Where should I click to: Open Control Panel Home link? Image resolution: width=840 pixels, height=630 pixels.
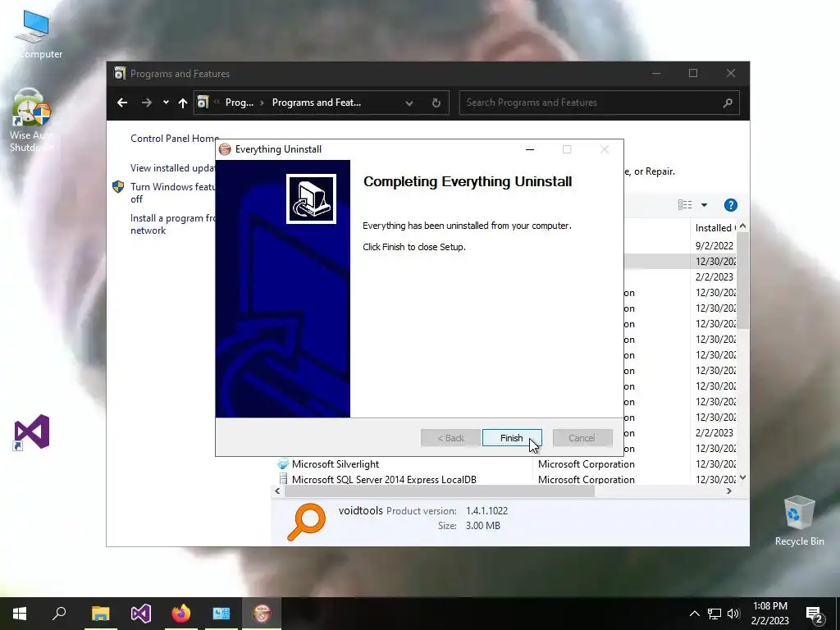coord(175,138)
